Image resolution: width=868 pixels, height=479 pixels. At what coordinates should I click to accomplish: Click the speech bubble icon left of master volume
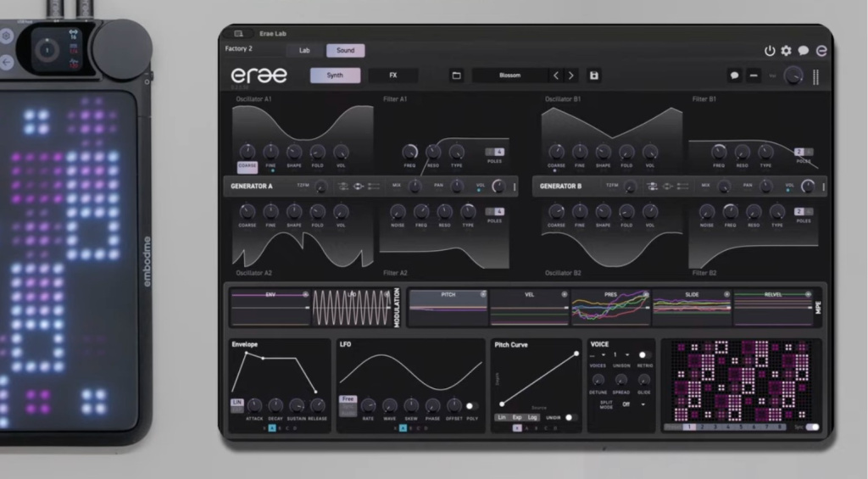point(734,75)
